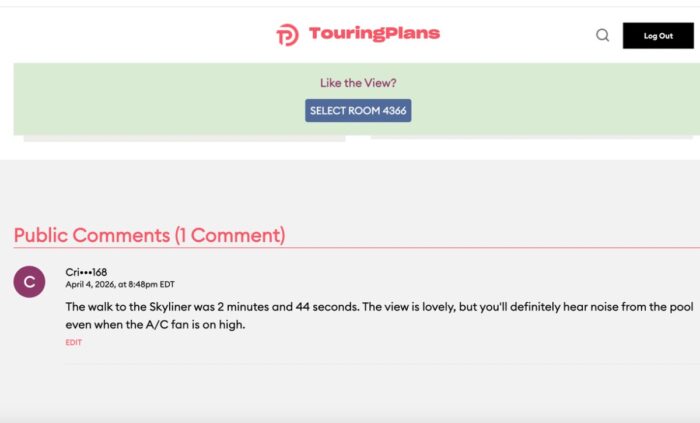Click the '(1 Comment)' count text
700x423 pixels.
(x=230, y=235)
